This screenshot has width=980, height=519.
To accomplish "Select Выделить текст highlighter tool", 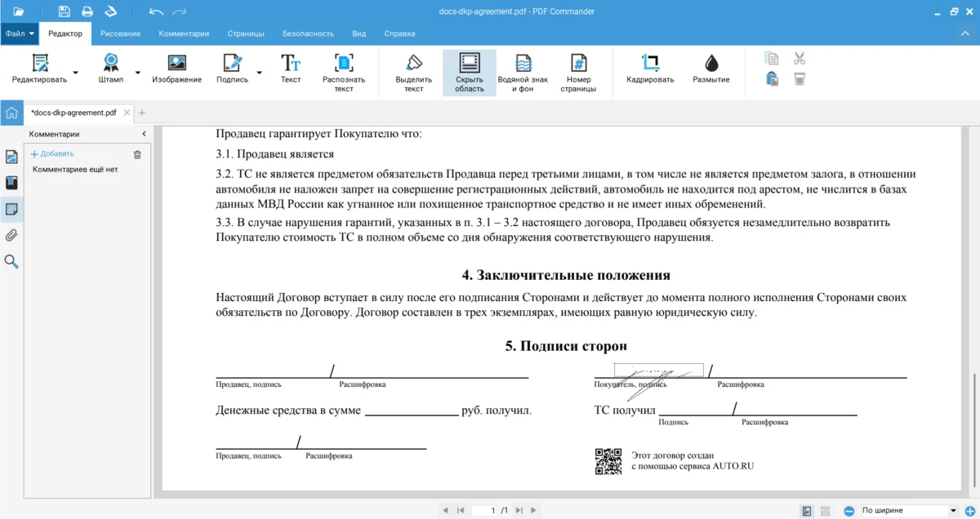I will pyautogui.click(x=414, y=73).
